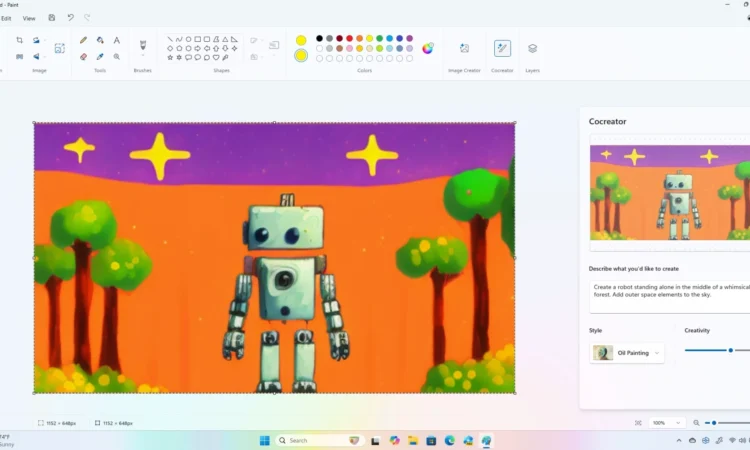Open File Explorer from taskbar
This screenshot has width=750, height=450.
pos(412,440)
